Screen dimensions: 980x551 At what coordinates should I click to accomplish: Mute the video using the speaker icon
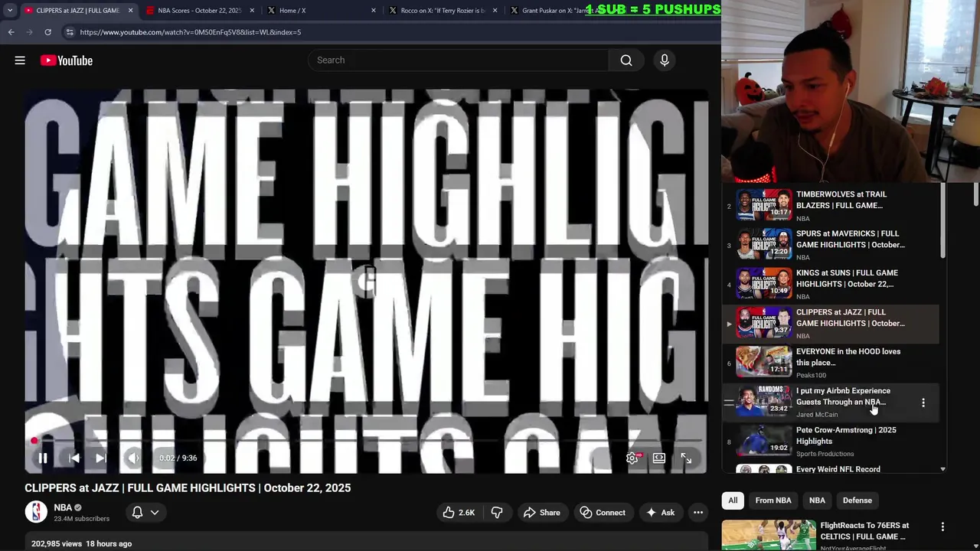(133, 458)
